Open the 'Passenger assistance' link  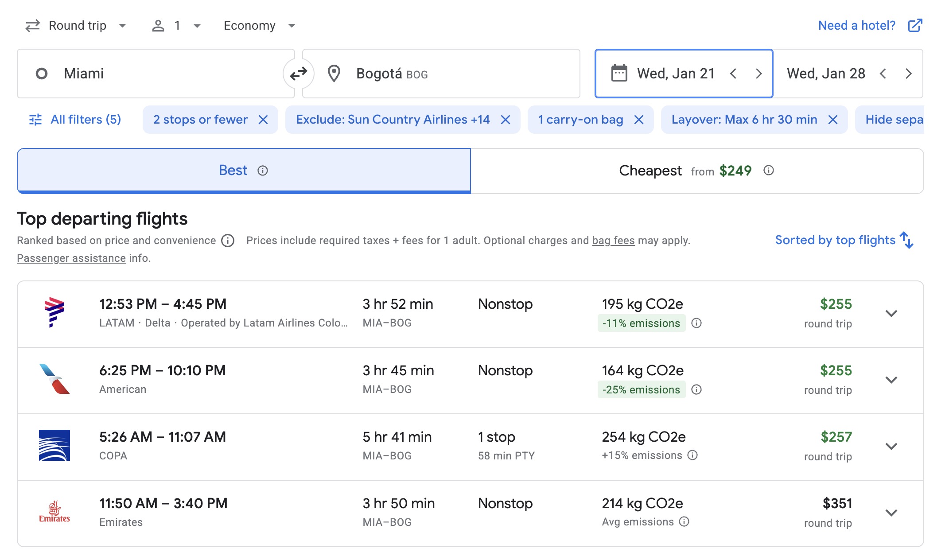click(71, 258)
